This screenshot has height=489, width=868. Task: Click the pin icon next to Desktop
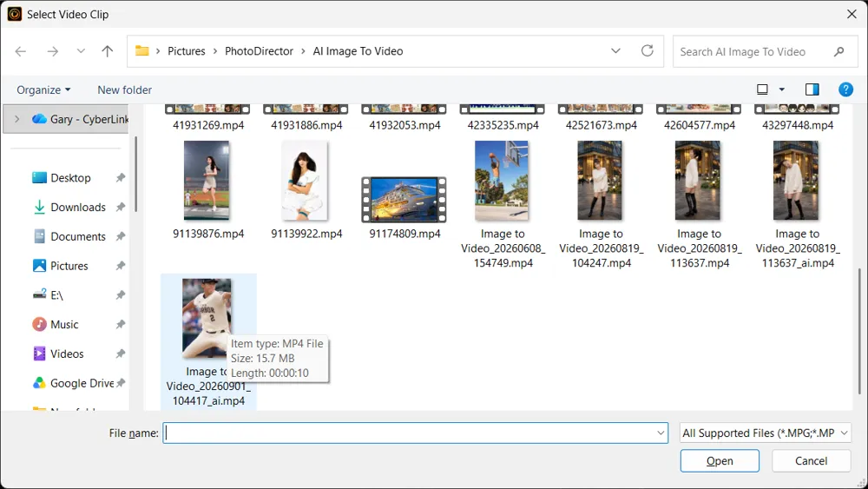120,178
